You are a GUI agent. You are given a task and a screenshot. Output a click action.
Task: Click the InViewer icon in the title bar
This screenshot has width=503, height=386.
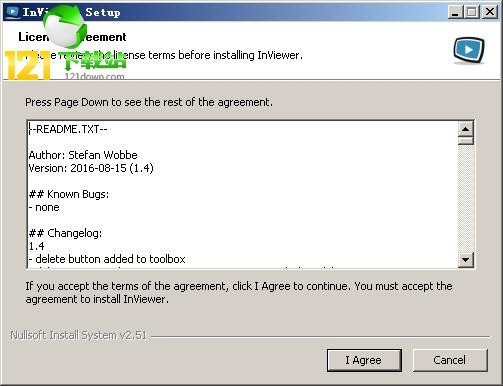pos(13,12)
